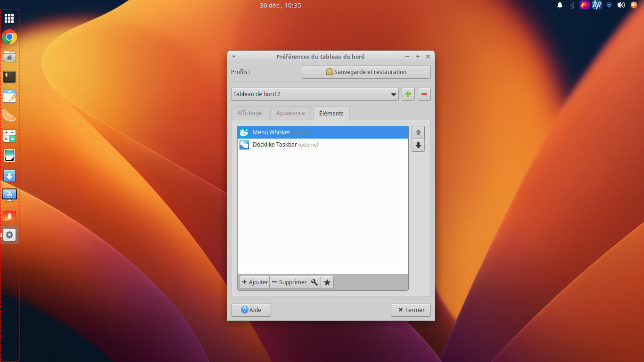Launch Google Chrome from the dock

click(9, 37)
